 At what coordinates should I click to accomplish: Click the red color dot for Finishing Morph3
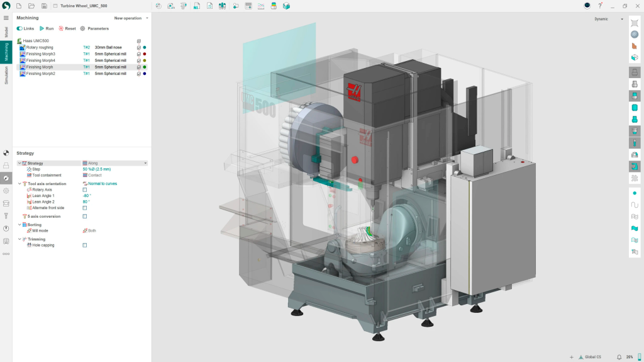(145, 54)
